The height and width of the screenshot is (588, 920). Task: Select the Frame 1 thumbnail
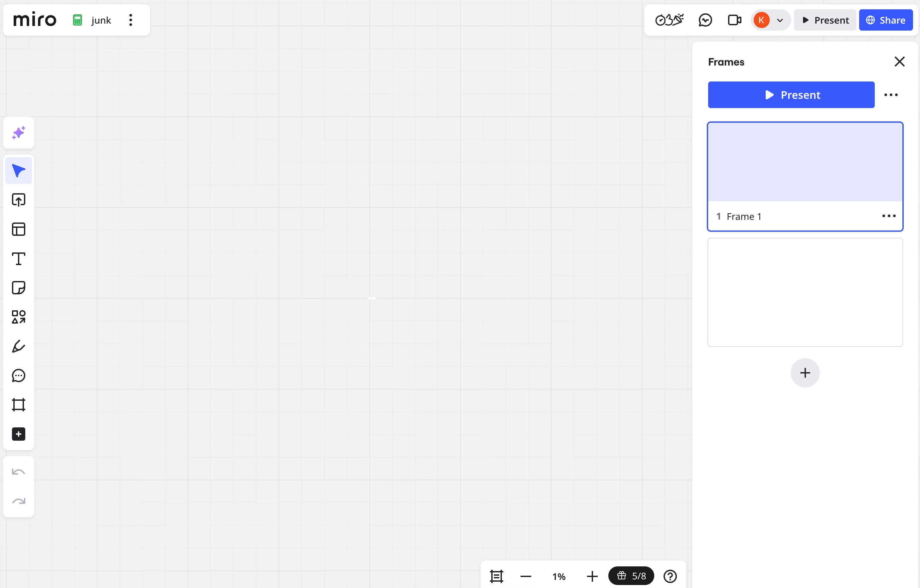pyautogui.click(x=805, y=162)
